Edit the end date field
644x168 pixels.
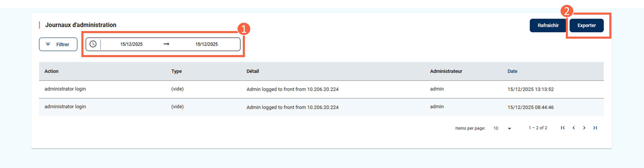206,44
